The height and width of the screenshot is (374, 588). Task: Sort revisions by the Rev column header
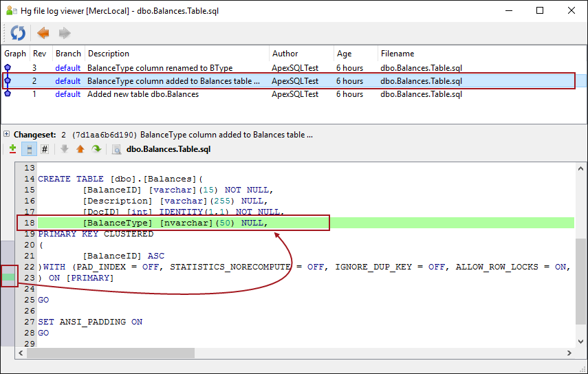coord(39,54)
